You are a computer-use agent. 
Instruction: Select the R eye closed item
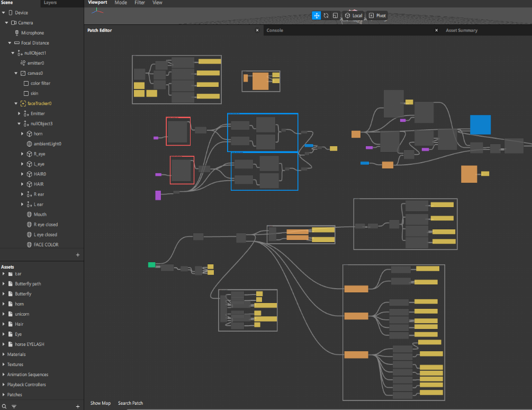coord(46,225)
